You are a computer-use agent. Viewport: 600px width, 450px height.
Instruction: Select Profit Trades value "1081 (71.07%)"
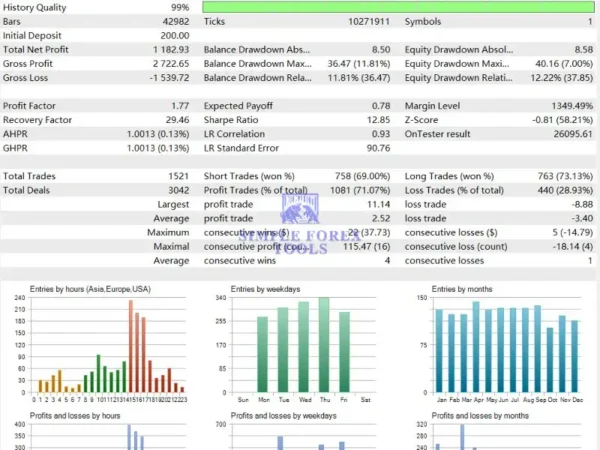coord(360,190)
